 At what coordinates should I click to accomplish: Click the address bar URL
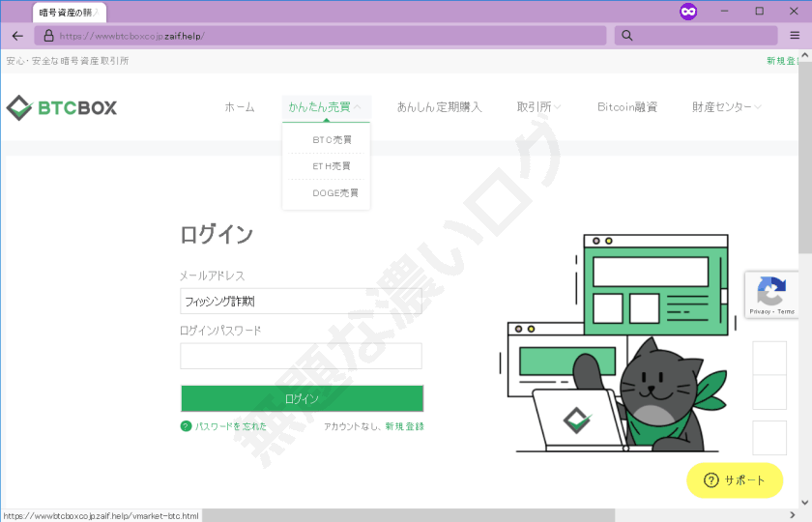[x=132, y=37]
